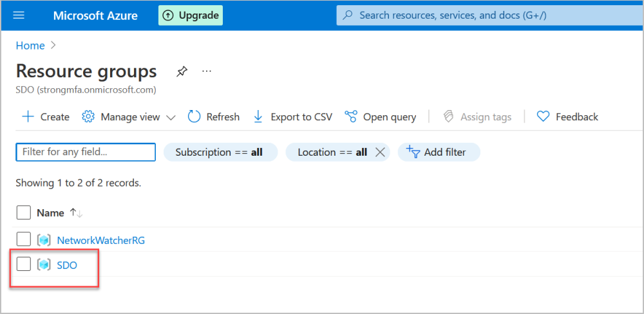Click the magnifier icon in the search bar

(x=348, y=15)
